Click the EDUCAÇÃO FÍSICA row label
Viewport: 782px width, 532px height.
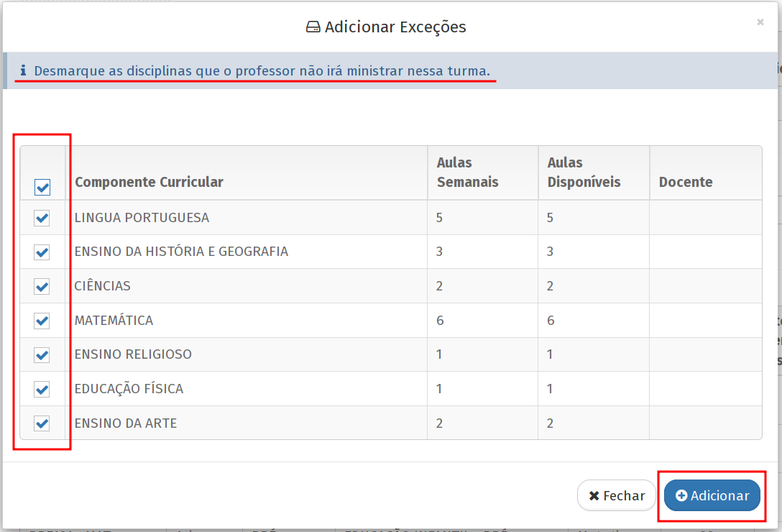click(x=129, y=389)
